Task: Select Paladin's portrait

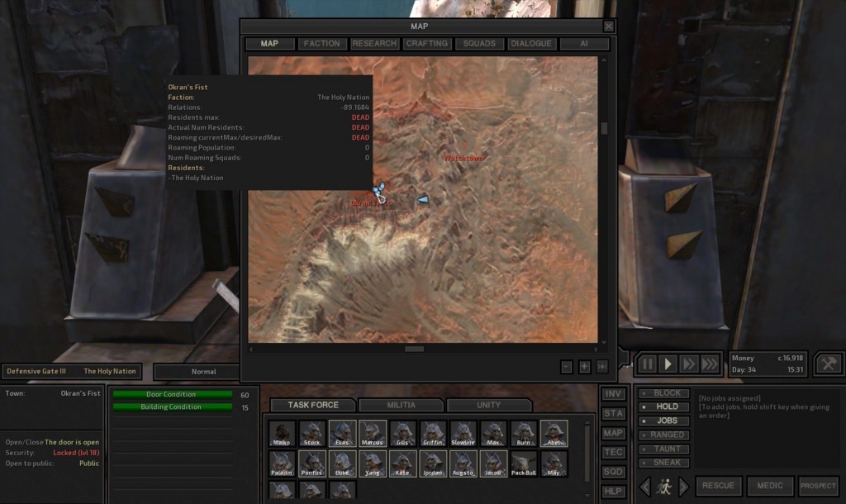Action: pyautogui.click(x=282, y=464)
